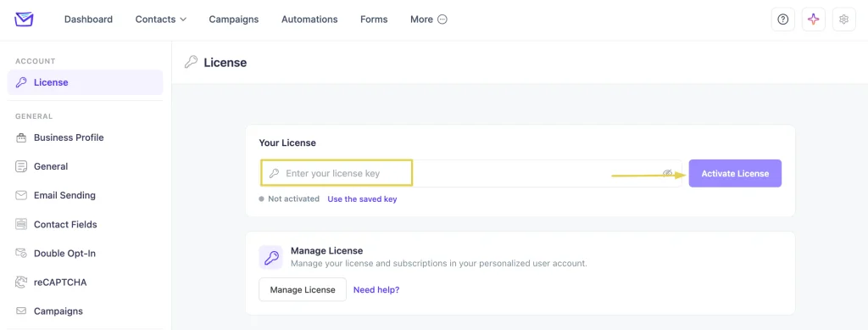Click the Activate License button
The height and width of the screenshot is (330, 868).
click(735, 173)
